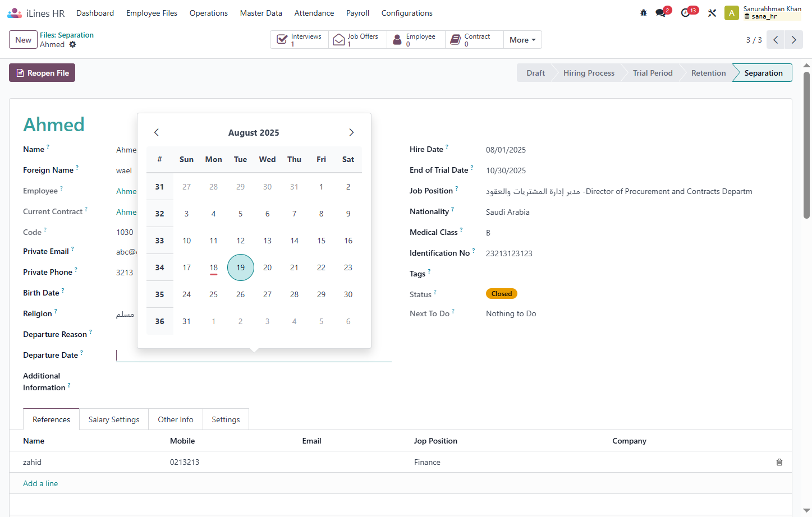The image size is (812, 517).
Task: Open Operations menu
Action: [209, 13]
